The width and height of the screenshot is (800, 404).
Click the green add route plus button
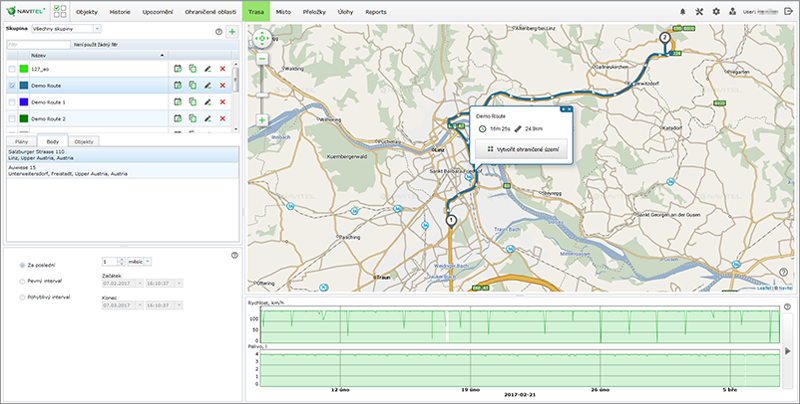(232, 32)
